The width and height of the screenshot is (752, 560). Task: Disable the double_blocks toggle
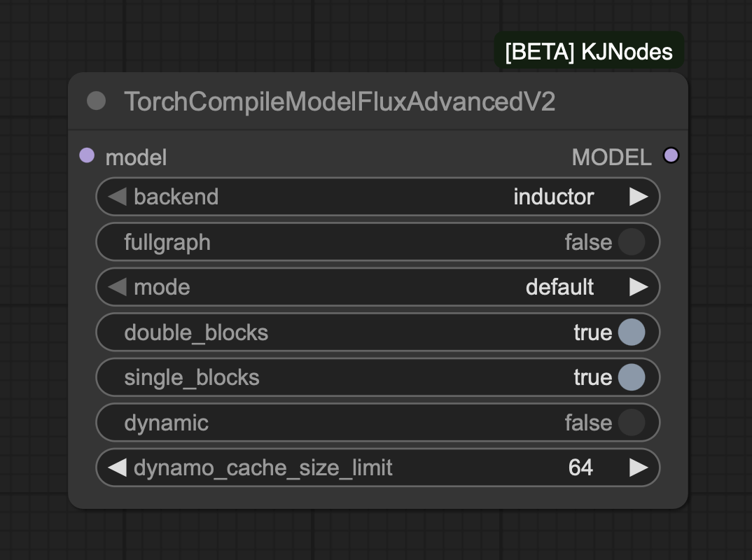point(631,332)
